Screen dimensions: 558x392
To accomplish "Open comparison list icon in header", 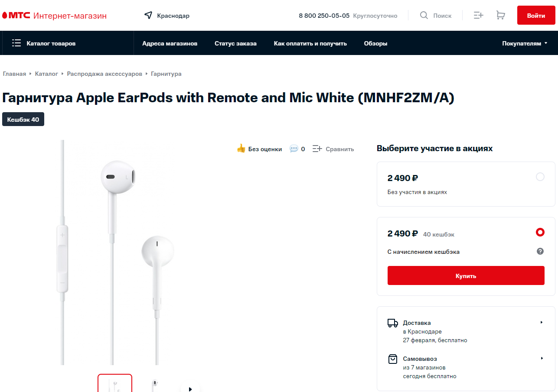I will coord(478,16).
